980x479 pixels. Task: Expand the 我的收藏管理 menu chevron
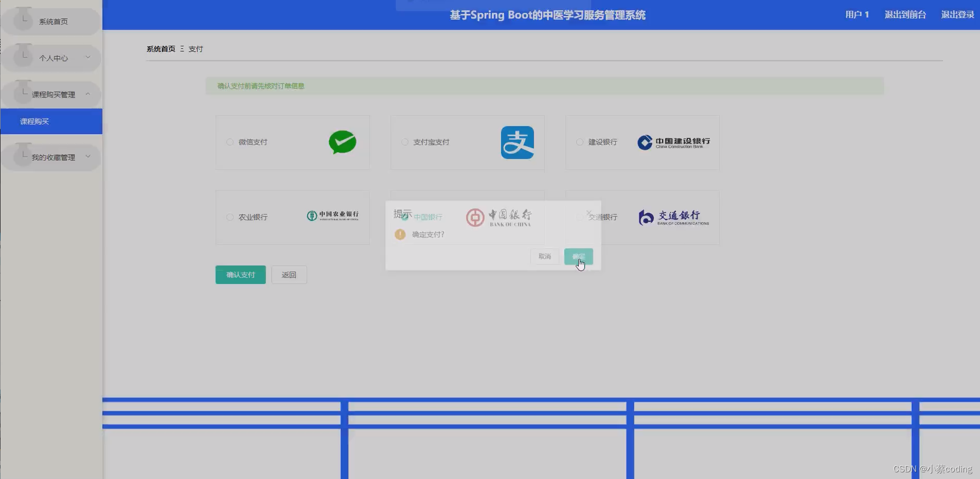coord(88,156)
